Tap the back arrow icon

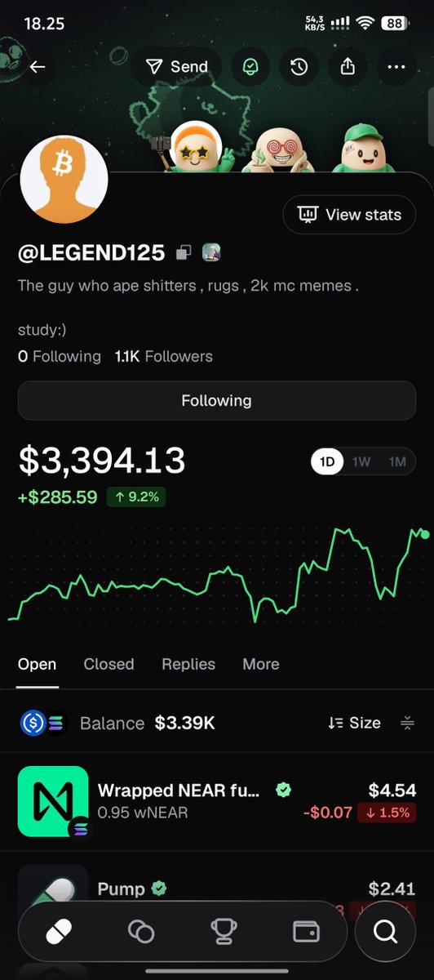pos(38,67)
